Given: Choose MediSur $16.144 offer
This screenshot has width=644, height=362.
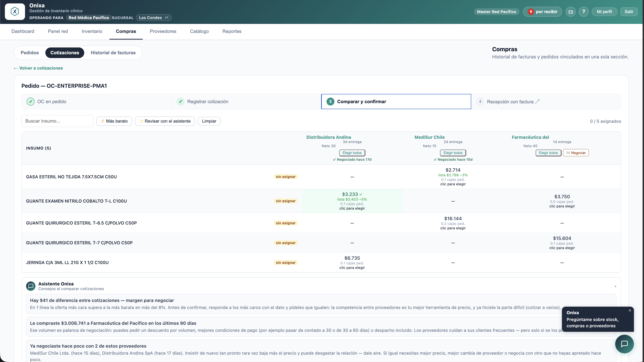Looking at the screenshot, I should coord(453,223).
